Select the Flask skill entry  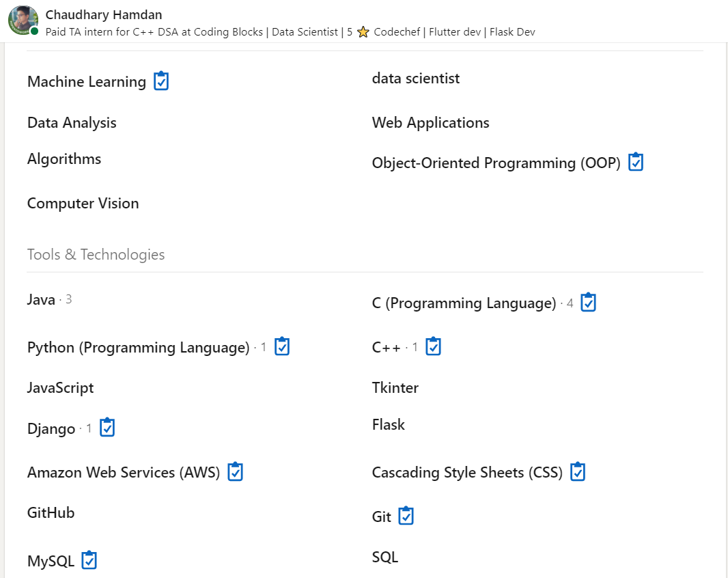(x=389, y=424)
